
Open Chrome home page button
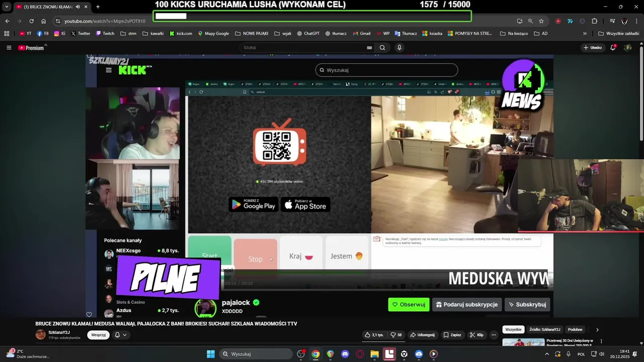(44, 21)
